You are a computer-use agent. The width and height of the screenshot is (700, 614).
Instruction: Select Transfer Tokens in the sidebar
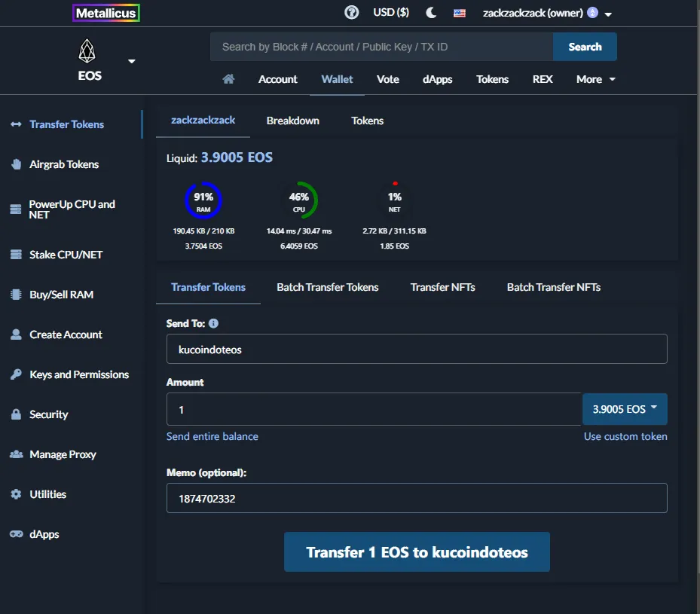tap(66, 124)
